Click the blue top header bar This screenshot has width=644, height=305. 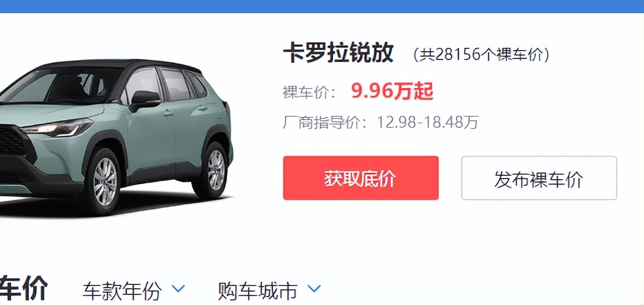322,6
